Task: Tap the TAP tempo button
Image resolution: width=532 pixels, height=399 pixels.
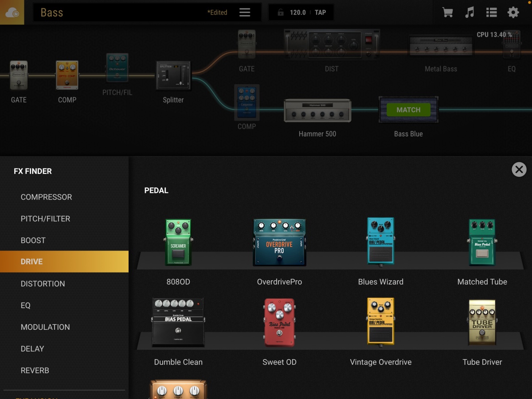Action: click(x=321, y=12)
